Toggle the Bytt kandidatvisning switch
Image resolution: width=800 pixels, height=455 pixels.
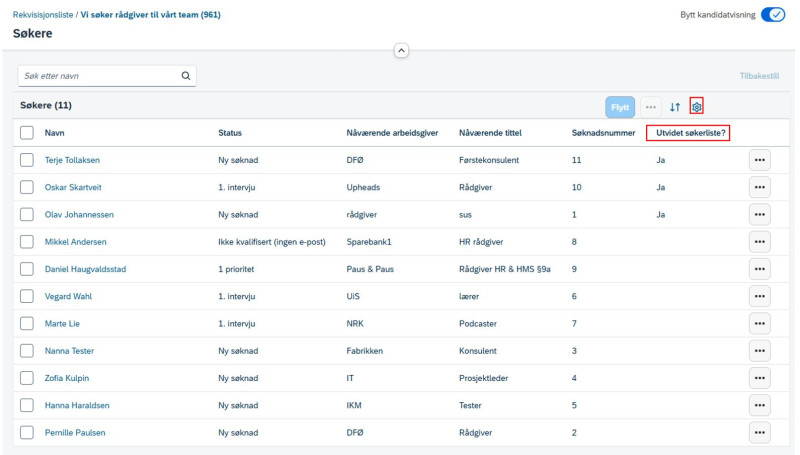(x=773, y=15)
